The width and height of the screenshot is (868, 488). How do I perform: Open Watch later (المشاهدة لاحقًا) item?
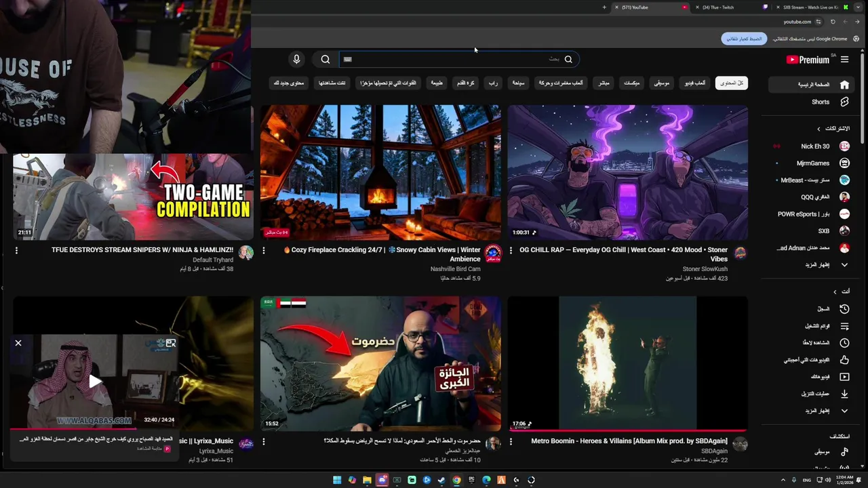pyautogui.click(x=811, y=343)
